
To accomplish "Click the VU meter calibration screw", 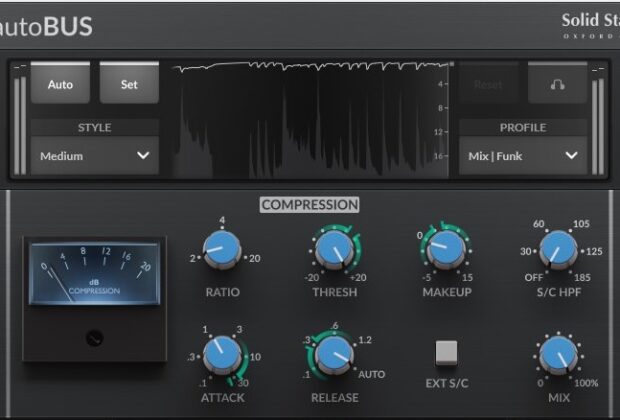I will [x=94, y=337].
